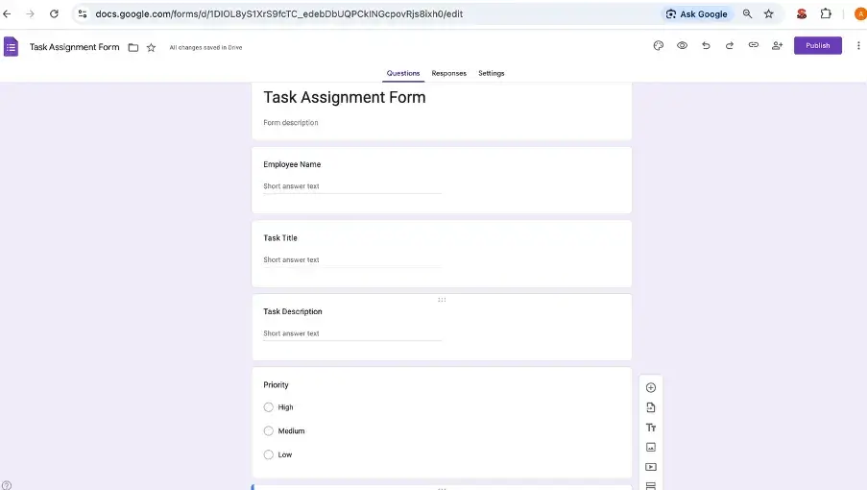Open help icon at bottom left
This screenshot has height=490, width=868.
(x=6, y=485)
